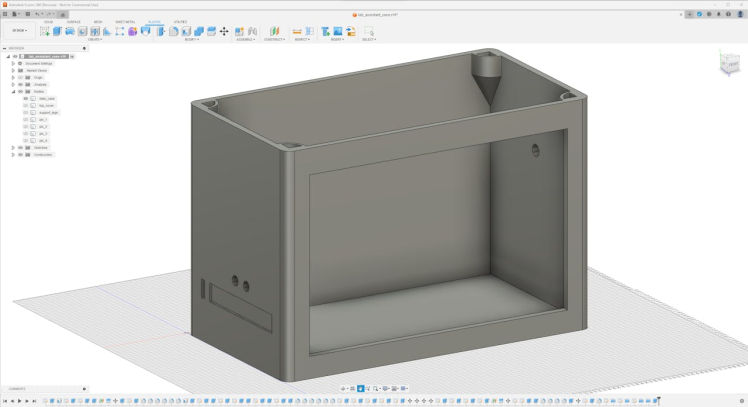Image resolution: width=748 pixels, height=407 pixels.
Task: Expand the Document Settings node
Action: 12,63
